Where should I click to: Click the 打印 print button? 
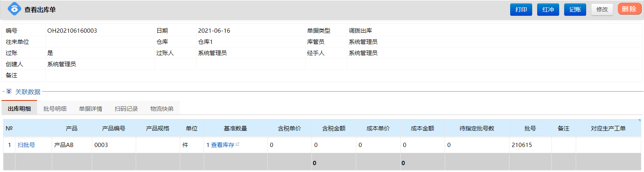tap(521, 10)
